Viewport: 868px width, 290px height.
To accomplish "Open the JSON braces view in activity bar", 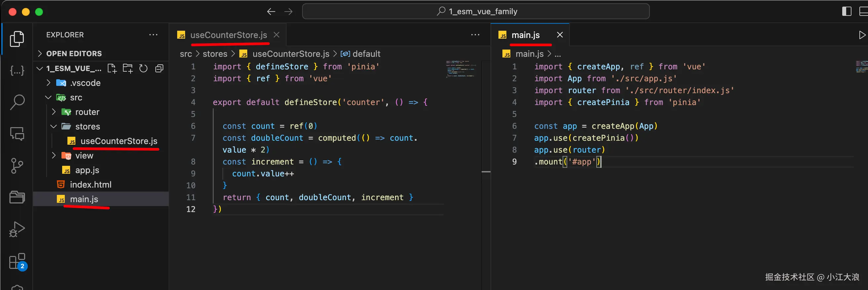I will [x=17, y=70].
